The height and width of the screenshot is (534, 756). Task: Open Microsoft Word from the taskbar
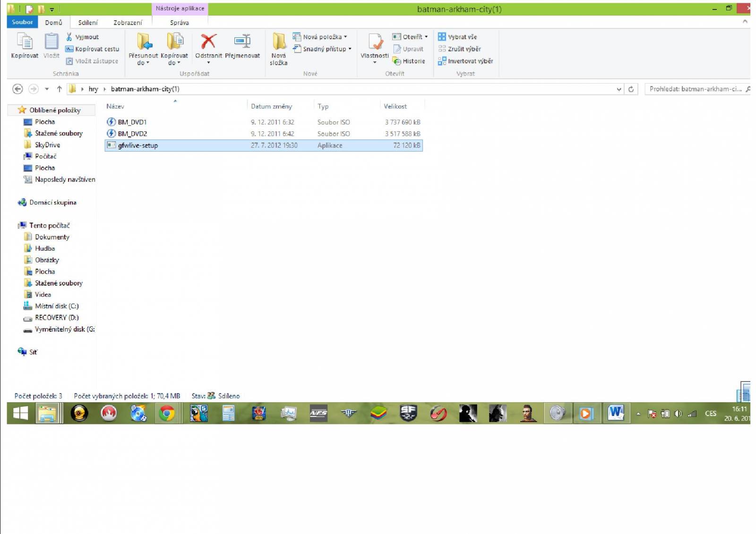[616, 414]
